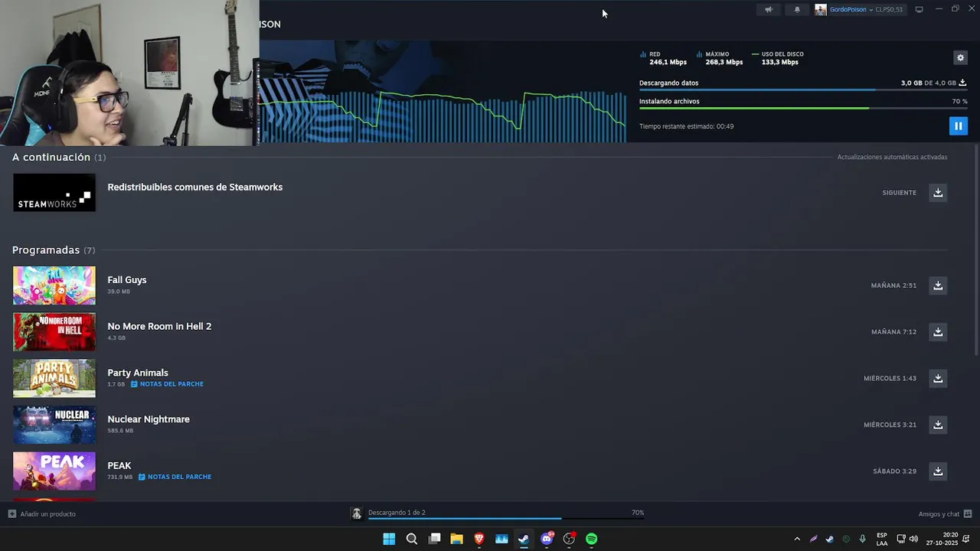
Task: Open Discord from taskbar
Action: (x=547, y=539)
